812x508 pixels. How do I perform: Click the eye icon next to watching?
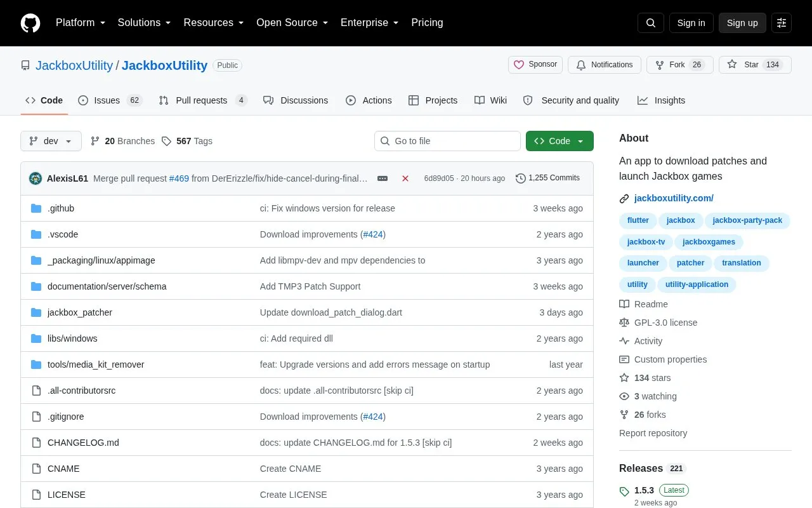[624, 396]
